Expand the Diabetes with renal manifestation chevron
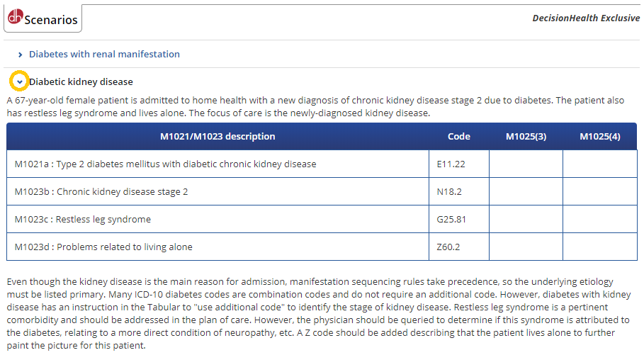 [x=20, y=55]
